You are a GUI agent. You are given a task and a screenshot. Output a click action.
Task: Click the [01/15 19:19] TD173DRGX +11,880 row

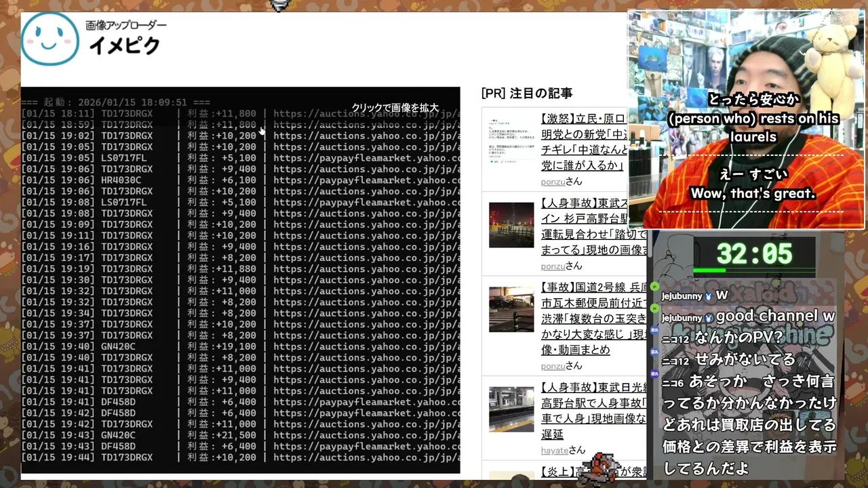pyautogui.click(x=240, y=269)
